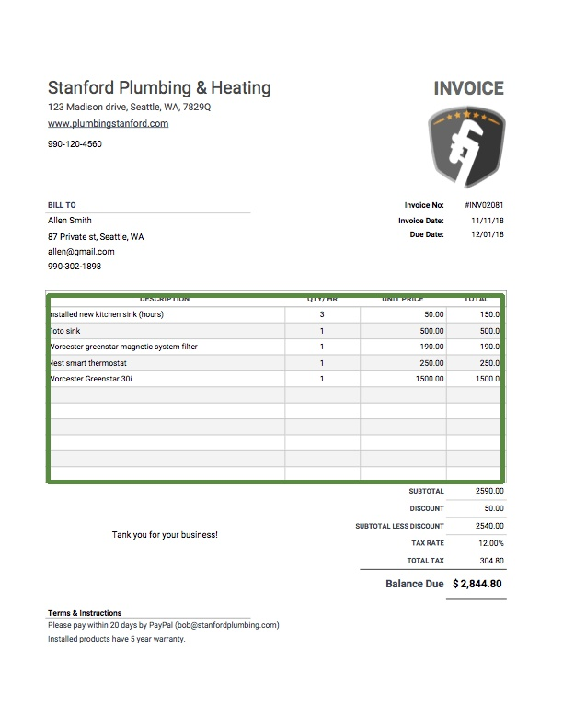This screenshot has width=563, height=728.
Task: Click the subtotal value 2590.00
Action: click(489, 492)
